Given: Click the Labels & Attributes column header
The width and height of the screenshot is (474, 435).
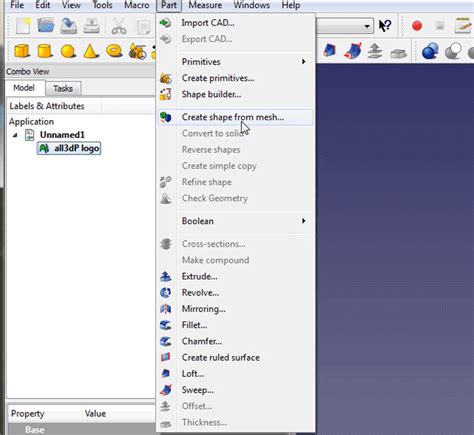Looking at the screenshot, I should [x=47, y=106].
